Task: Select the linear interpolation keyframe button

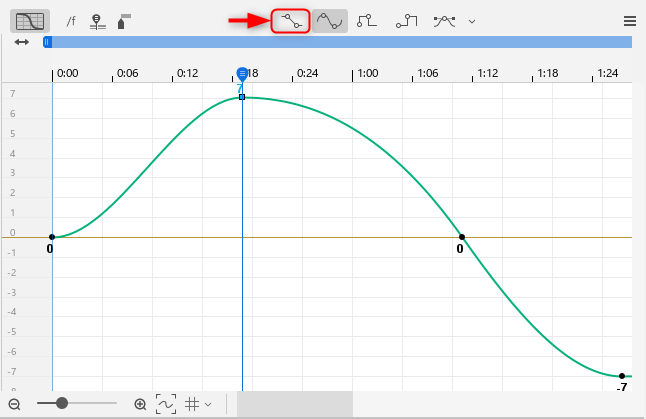Action: coord(291,20)
